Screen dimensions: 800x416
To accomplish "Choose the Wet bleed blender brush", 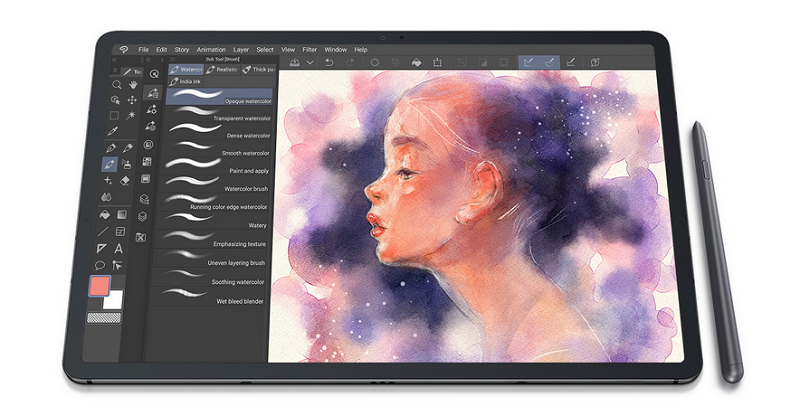I will 242,300.
